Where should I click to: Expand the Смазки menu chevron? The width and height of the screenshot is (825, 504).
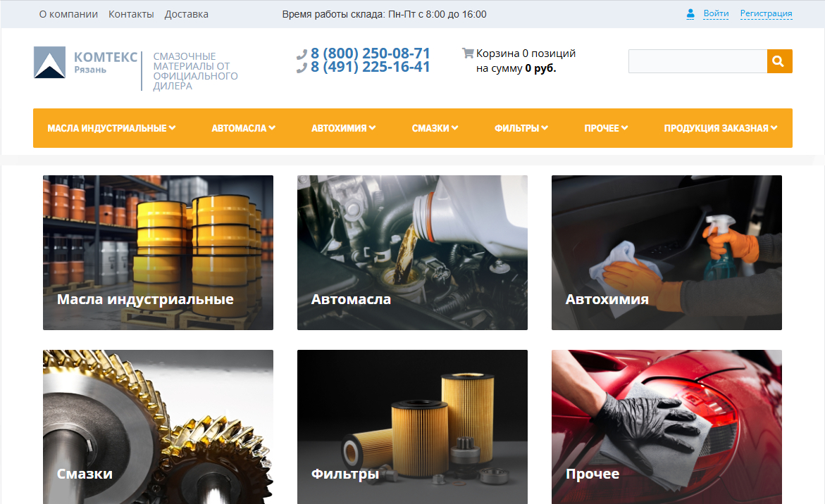pyautogui.click(x=454, y=127)
